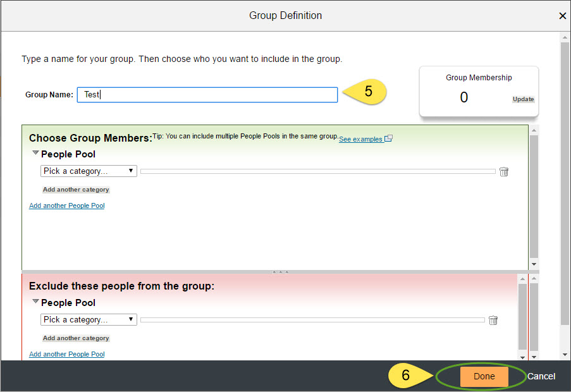Viewport: 571px width, 392px height.
Task: Click the empty value field beside the Choose Group Members category dropdown
Action: tap(318, 171)
